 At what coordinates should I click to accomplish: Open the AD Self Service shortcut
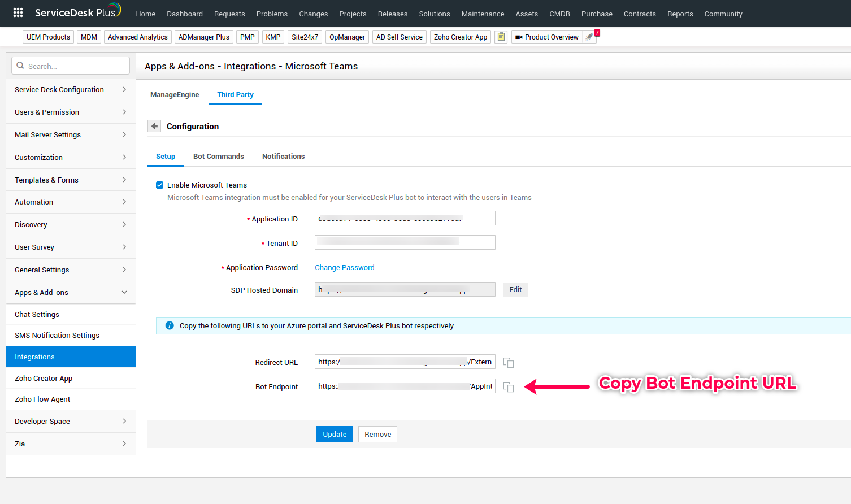400,37
